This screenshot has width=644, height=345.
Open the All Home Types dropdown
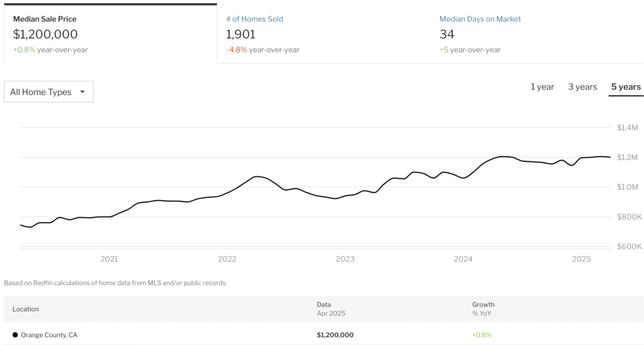(x=48, y=92)
